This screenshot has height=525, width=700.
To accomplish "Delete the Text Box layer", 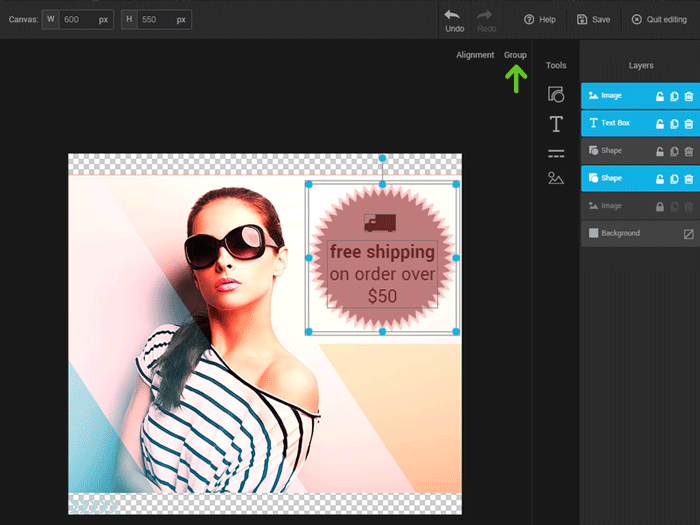I will (688, 124).
